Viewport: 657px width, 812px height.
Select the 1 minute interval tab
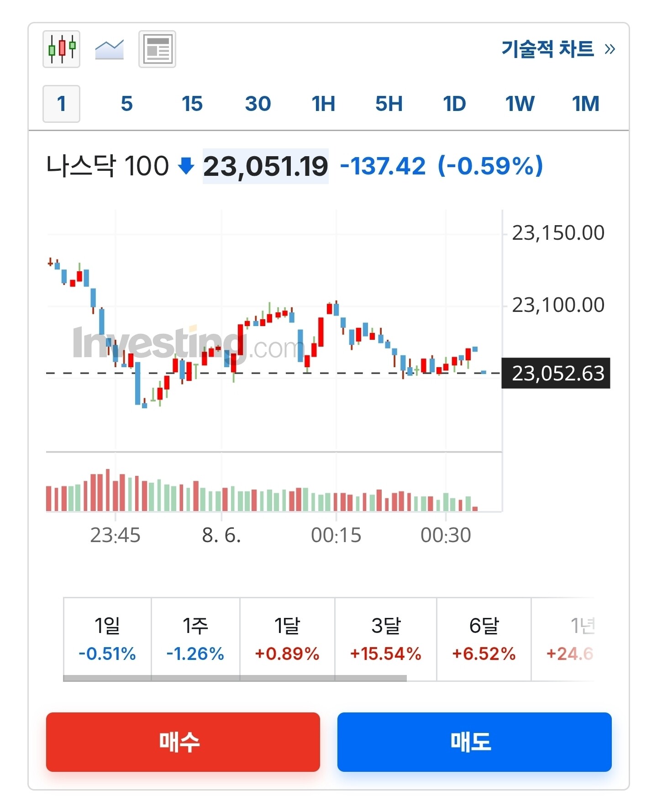61,104
